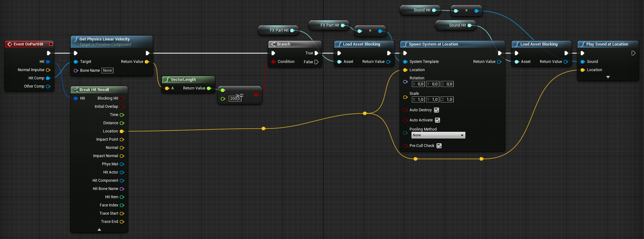The width and height of the screenshot is (644, 239).
Task: Expand Play Sound at Location advanced pins
Action: [x=608, y=77]
